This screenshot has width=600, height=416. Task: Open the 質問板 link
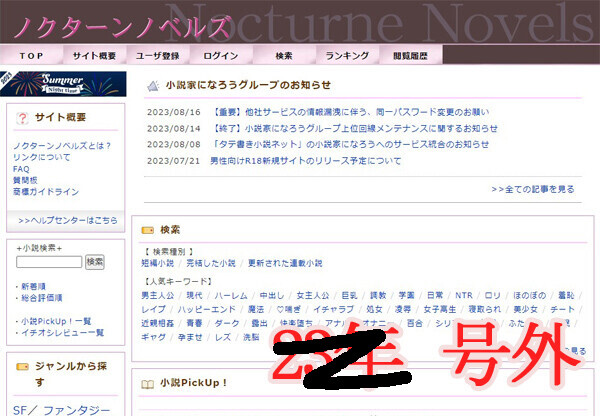[25, 180]
